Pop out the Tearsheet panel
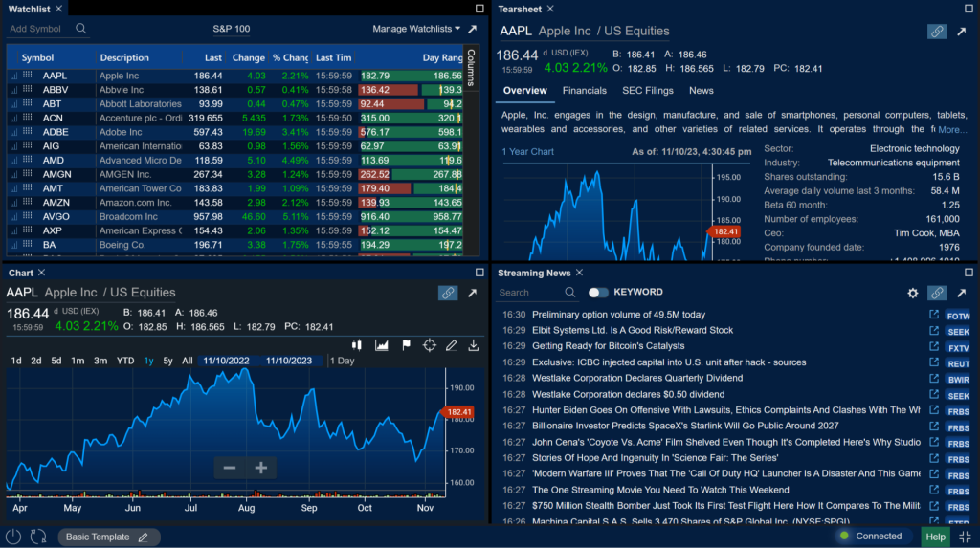The height and width of the screenshot is (548, 980). (x=961, y=32)
